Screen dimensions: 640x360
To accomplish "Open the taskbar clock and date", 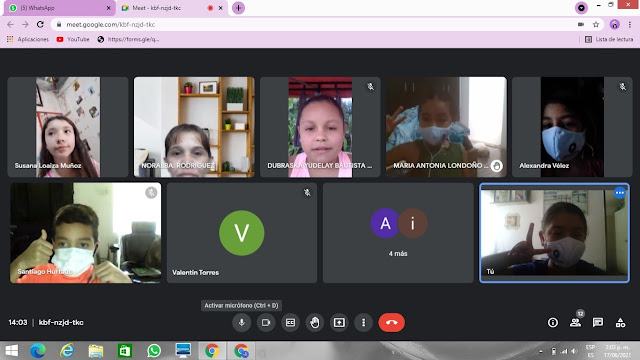I will pyautogui.click(x=617, y=351).
